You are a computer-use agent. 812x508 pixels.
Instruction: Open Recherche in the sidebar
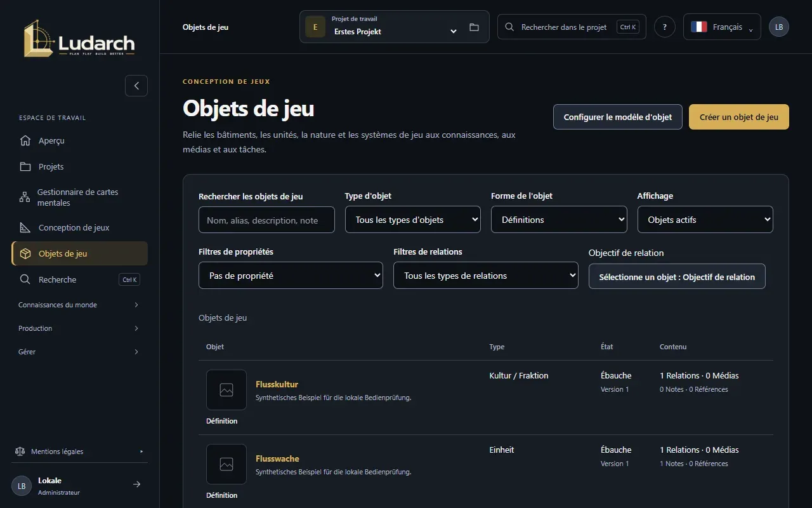pyautogui.click(x=79, y=279)
